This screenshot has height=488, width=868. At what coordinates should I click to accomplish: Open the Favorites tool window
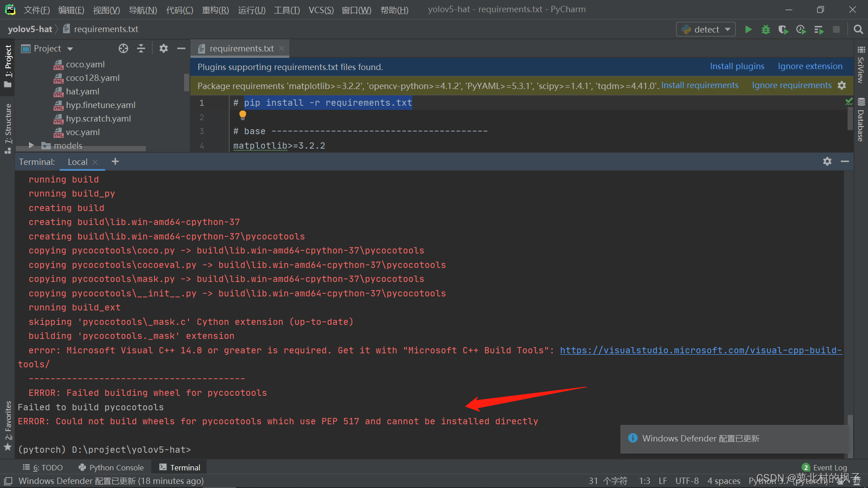pyautogui.click(x=8, y=426)
